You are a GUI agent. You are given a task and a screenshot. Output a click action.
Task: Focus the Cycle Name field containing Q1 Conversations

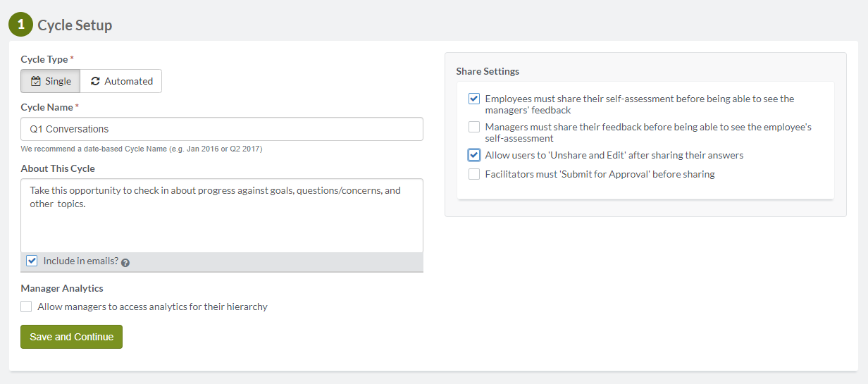(x=222, y=129)
